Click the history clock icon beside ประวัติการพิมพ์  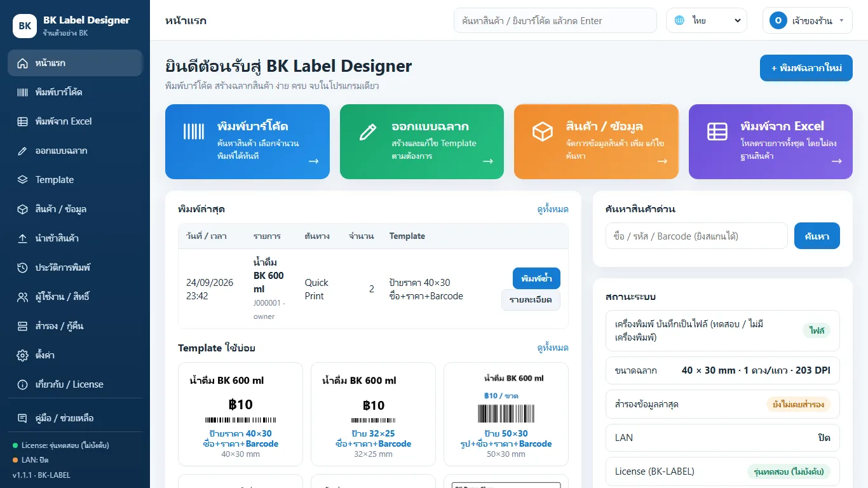[x=23, y=268]
